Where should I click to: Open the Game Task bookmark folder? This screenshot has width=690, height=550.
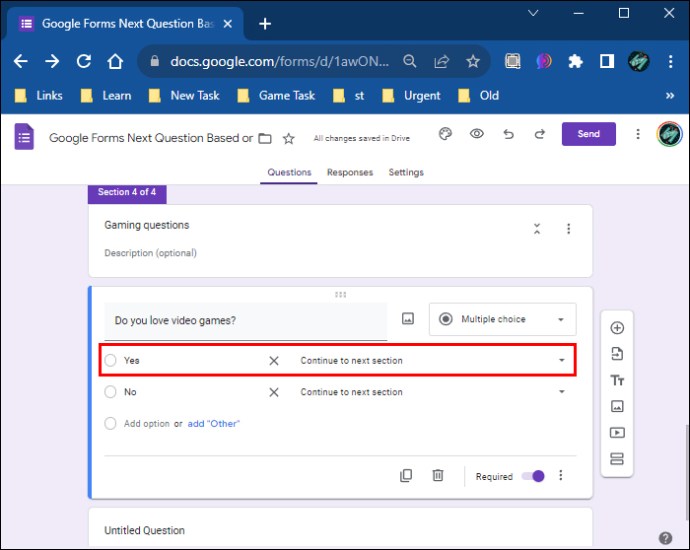click(276, 95)
